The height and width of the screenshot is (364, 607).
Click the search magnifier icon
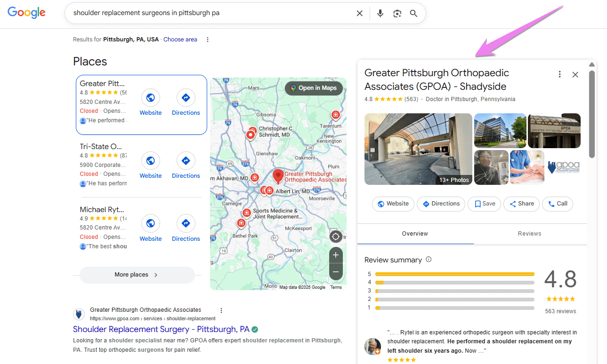[413, 13]
